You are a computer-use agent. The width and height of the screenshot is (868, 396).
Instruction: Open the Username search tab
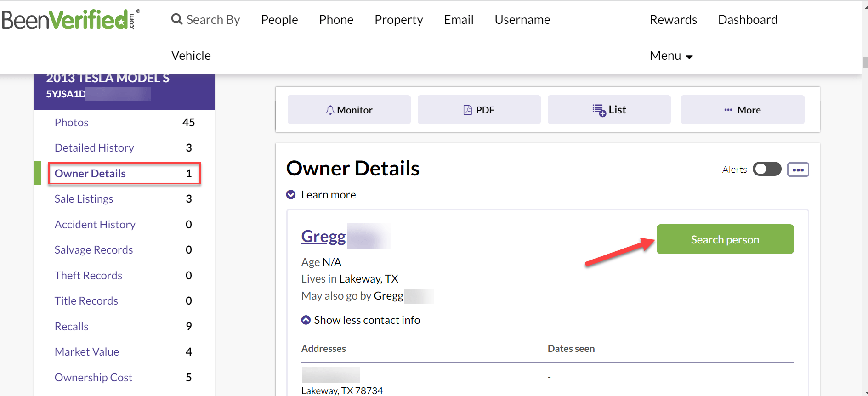click(522, 20)
